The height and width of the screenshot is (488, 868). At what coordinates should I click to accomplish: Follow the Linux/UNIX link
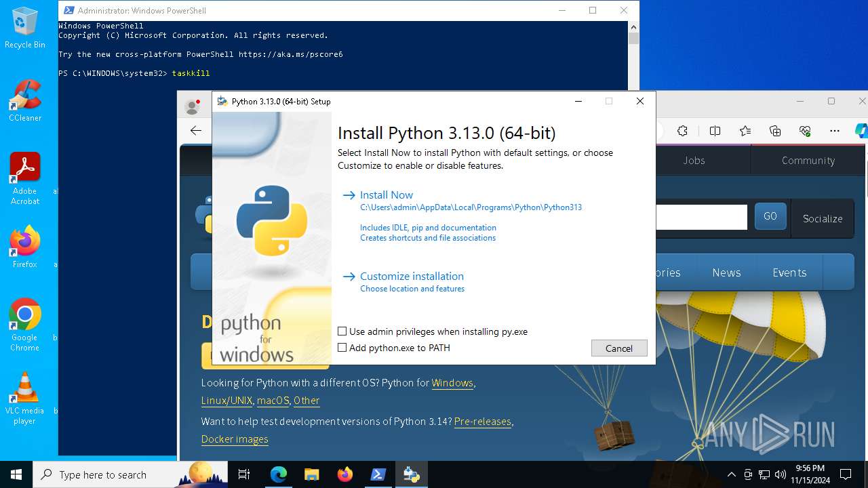(x=226, y=401)
